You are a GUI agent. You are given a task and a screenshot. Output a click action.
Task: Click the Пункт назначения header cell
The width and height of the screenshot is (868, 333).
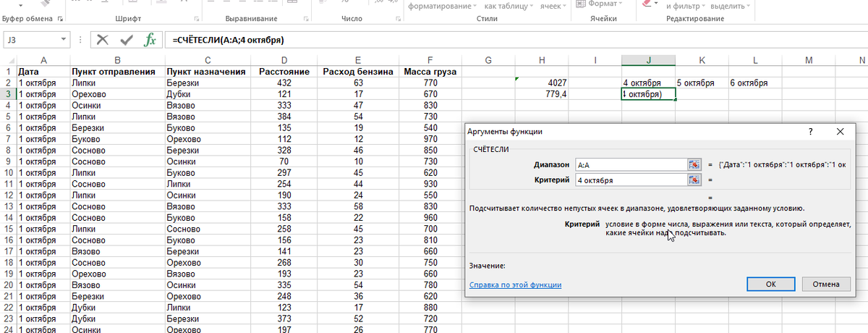(208, 72)
